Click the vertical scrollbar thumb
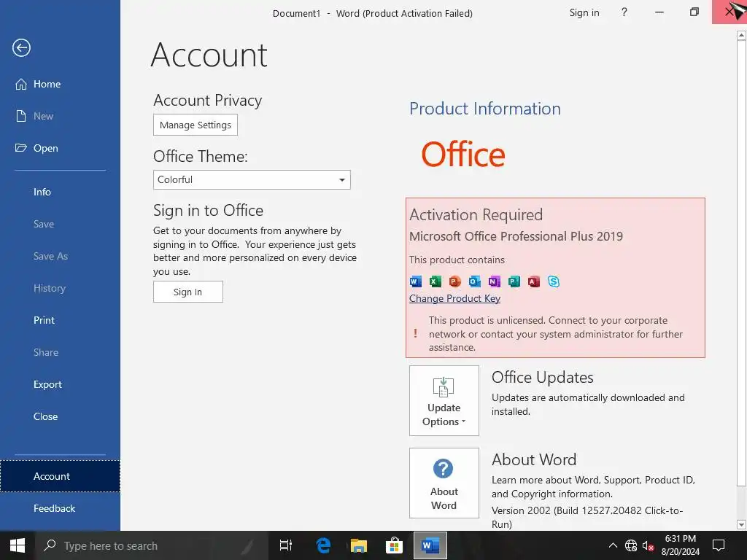The height and width of the screenshot is (560, 747). point(741,262)
